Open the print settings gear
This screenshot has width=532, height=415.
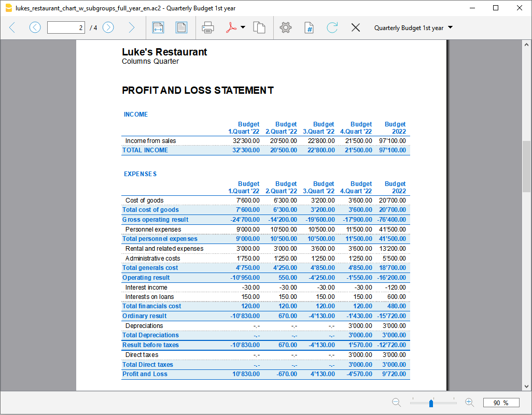[286, 27]
